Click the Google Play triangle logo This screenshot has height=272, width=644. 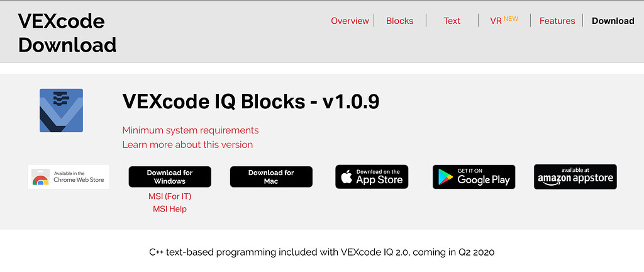pos(445,177)
